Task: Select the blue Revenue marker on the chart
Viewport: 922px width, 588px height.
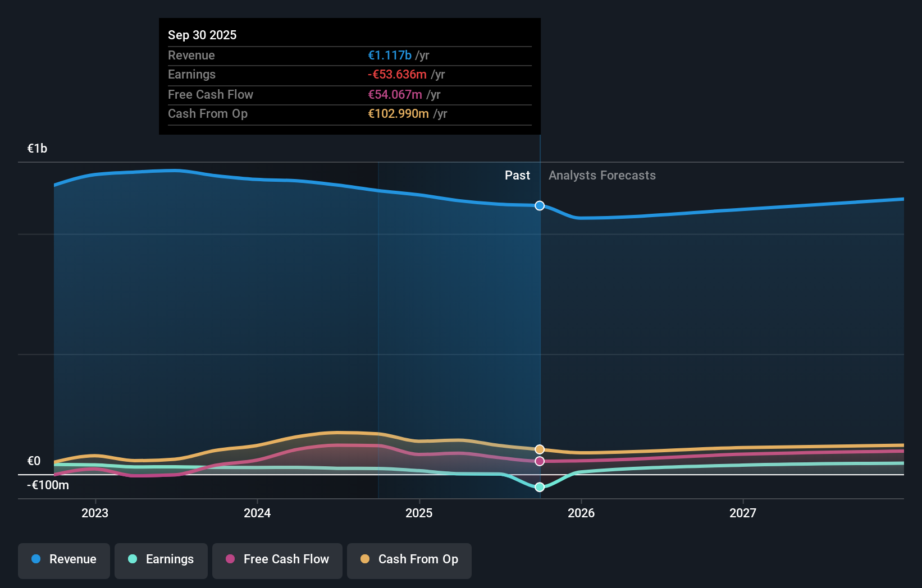Action: coord(539,205)
